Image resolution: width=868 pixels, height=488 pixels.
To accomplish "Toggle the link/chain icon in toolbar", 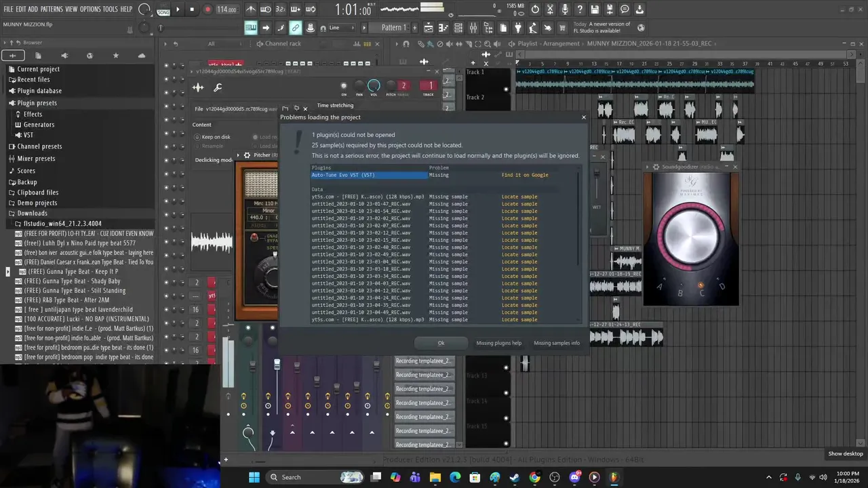I will click(x=296, y=28).
